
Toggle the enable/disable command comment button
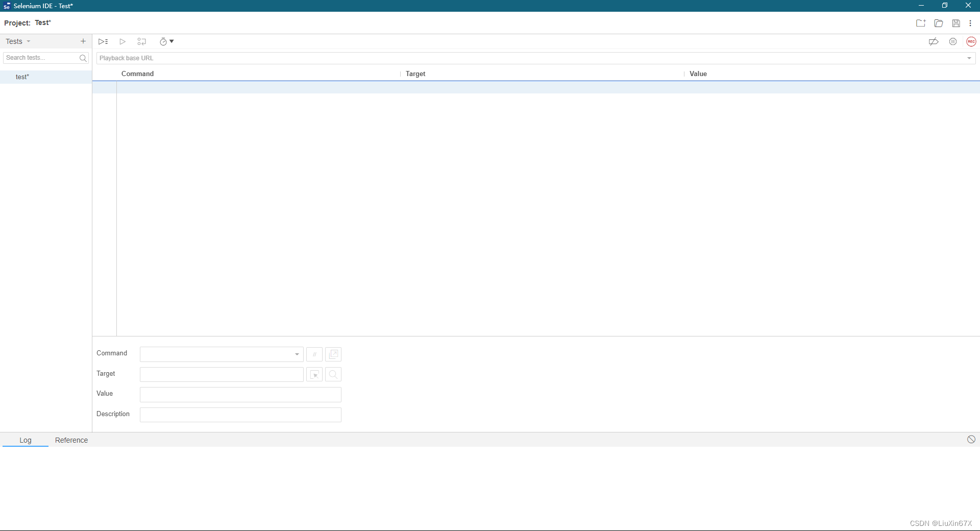click(314, 354)
